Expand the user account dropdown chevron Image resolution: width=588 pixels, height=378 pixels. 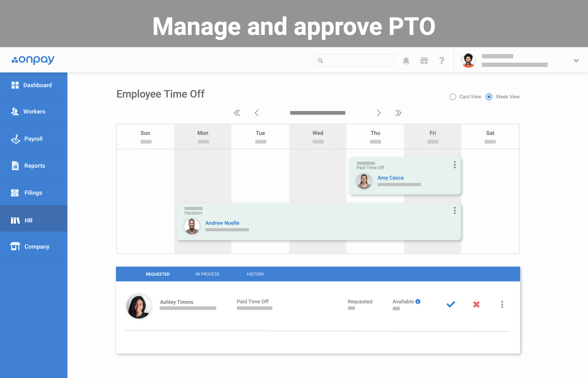576,61
